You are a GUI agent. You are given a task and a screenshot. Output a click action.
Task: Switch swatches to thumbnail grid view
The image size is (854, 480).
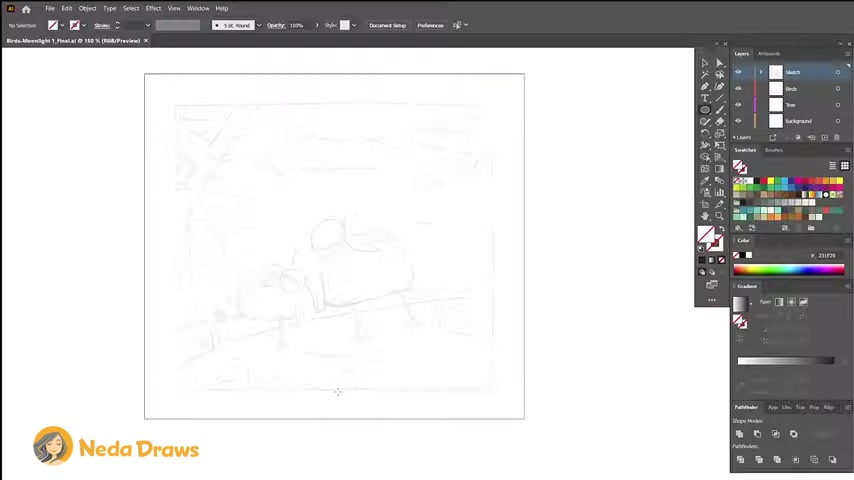pyautogui.click(x=845, y=166)
